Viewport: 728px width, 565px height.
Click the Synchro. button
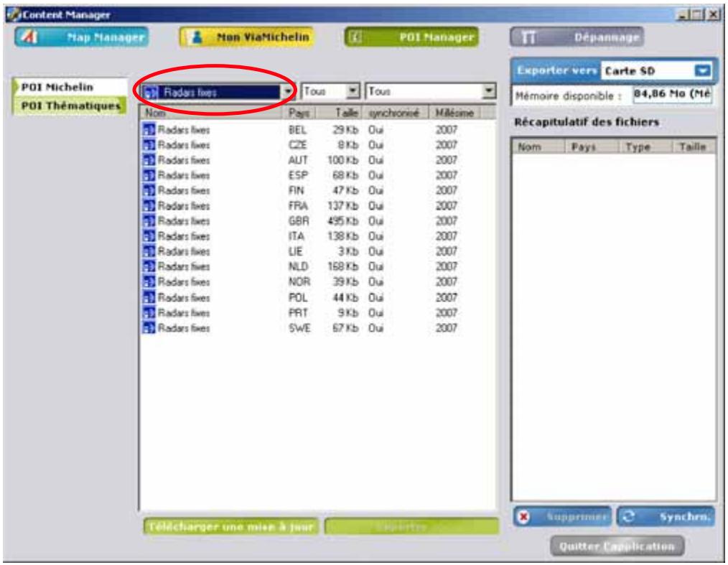click(x=666, y=516)
